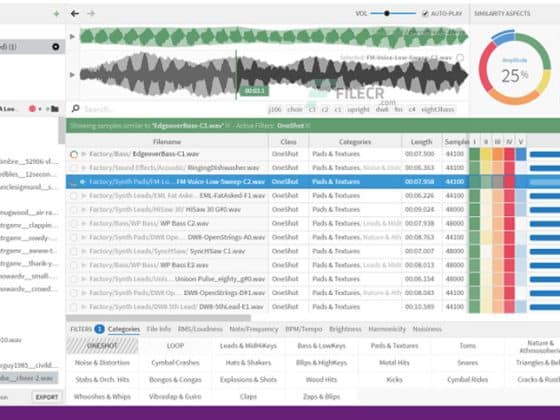Check the RingingDishwasher.wav row checkbox
The width and height of the screenshot is (560, 420).
click(74, 168)
